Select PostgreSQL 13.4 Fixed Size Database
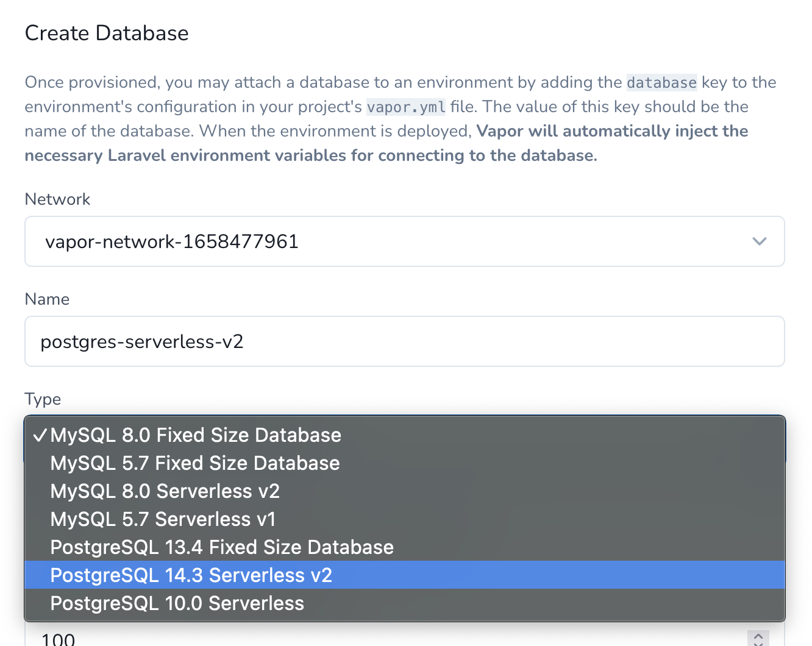 pos(222,547)
